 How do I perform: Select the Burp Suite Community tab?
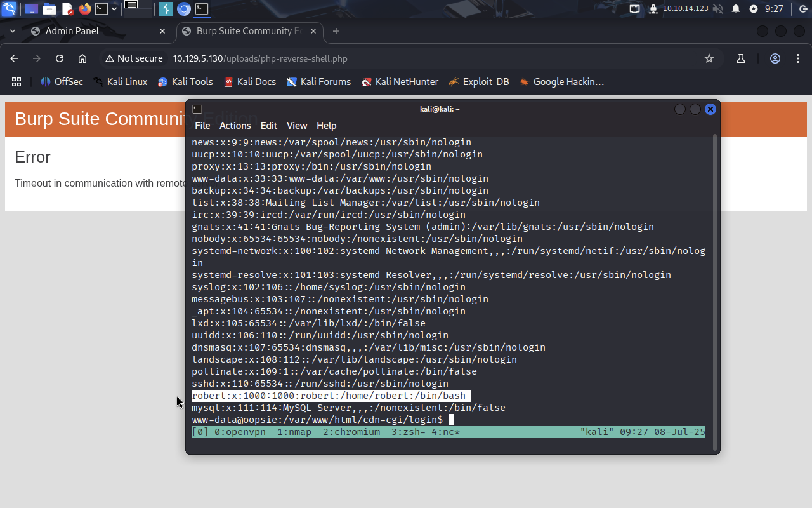[249, 31]
